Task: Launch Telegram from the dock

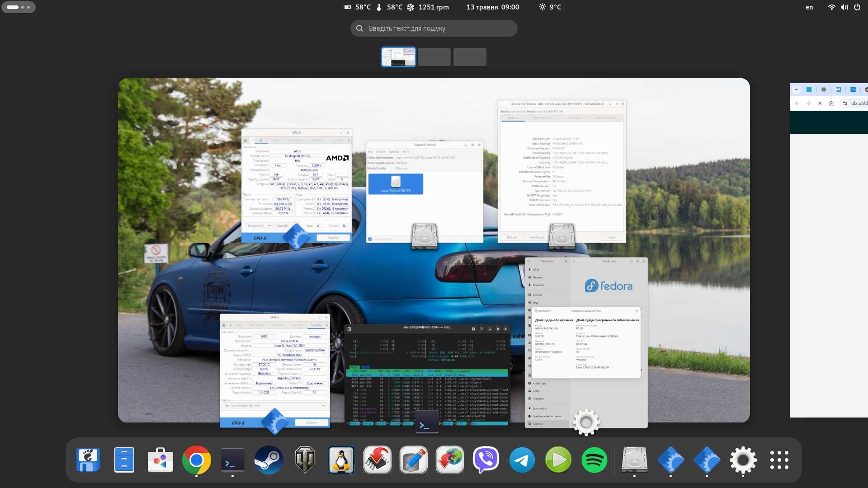Action: (522, 460)
